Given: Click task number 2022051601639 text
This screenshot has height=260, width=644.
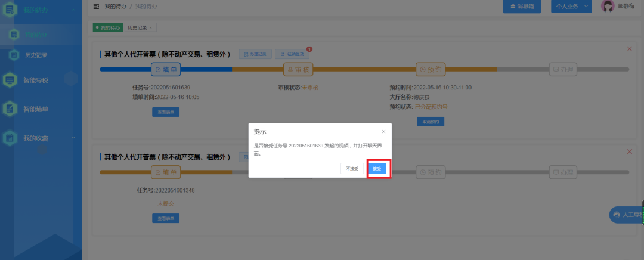Looking at the screenshot, I should (x=170, y=88).
